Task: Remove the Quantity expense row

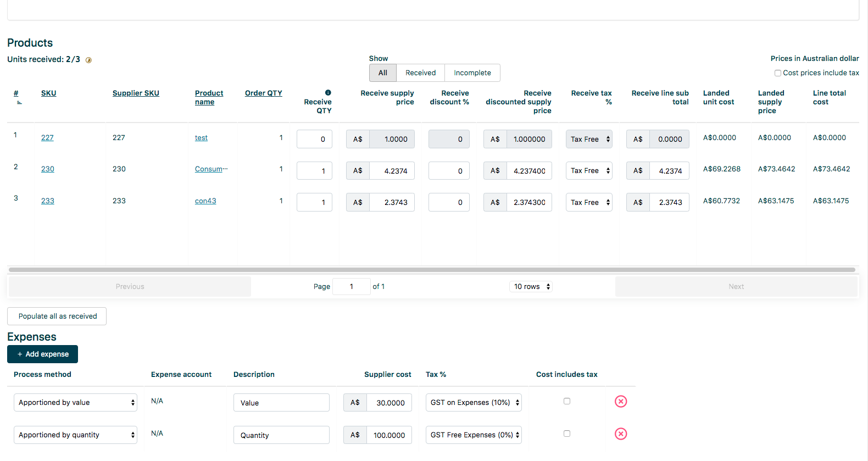Action: [621, 434]
